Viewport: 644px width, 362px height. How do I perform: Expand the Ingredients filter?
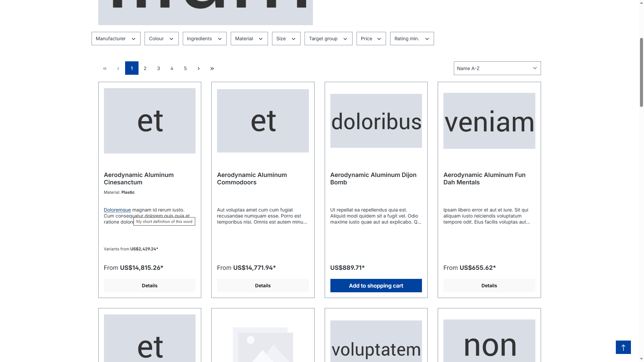click(204, 39)
